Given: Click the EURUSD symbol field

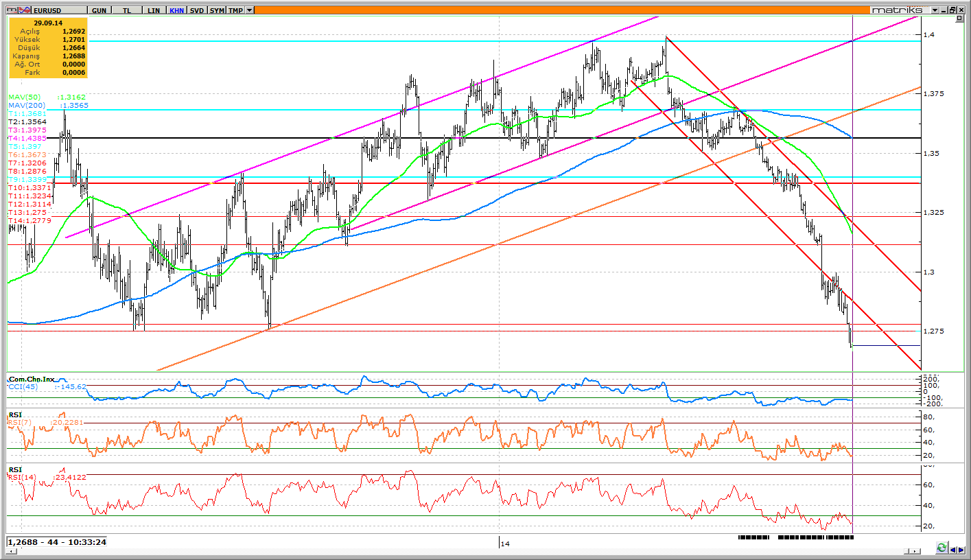Looking at the screenshot, I should click(59, 10).
